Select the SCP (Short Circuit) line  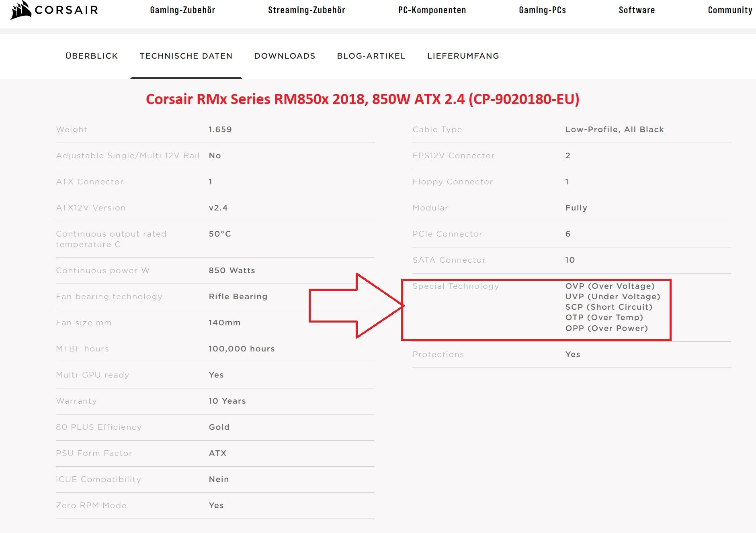click(609, 307)
